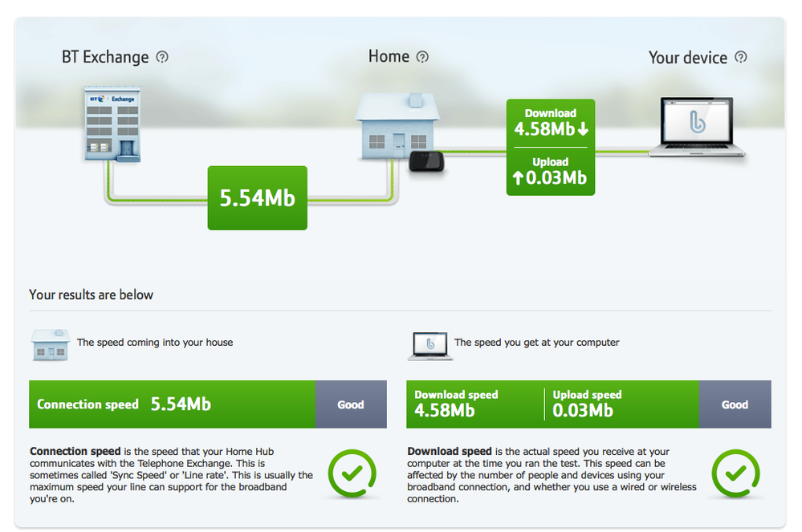Click the Download 4.58Mb figure in diagram

click(x=551, y=123)
